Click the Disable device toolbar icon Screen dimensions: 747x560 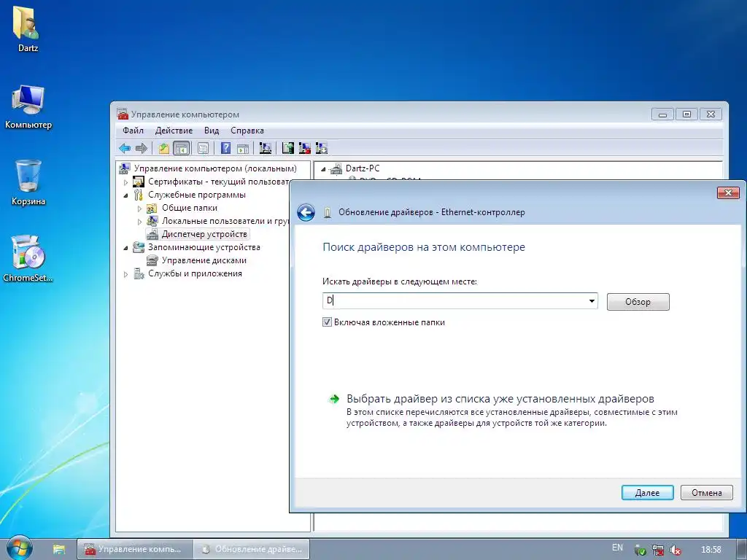click(322, 149)
